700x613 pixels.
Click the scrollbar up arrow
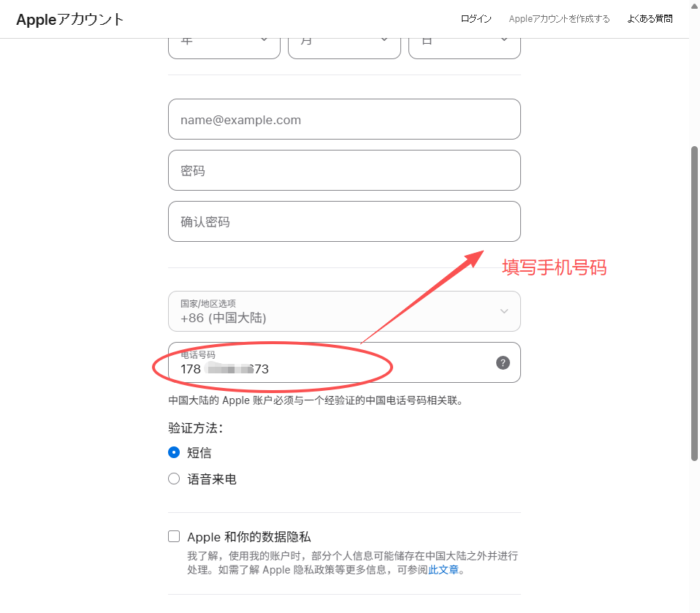click(694, 5)
